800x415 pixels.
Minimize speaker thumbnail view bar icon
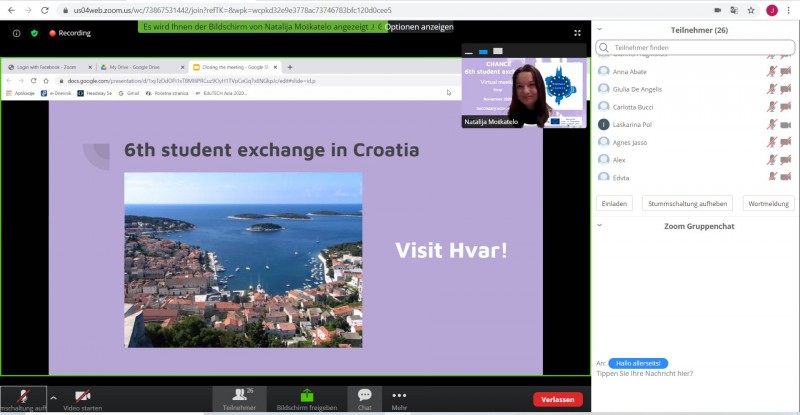[x=469, y=52]
